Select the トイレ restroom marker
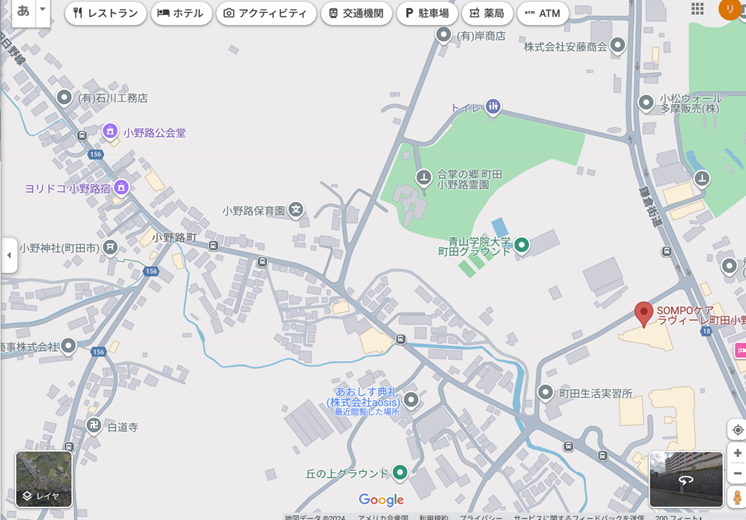 [493, 107]
